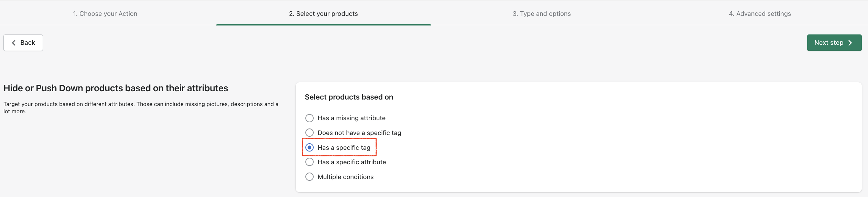Enable the 'Multiple conditions' radio button

(310, 177)
